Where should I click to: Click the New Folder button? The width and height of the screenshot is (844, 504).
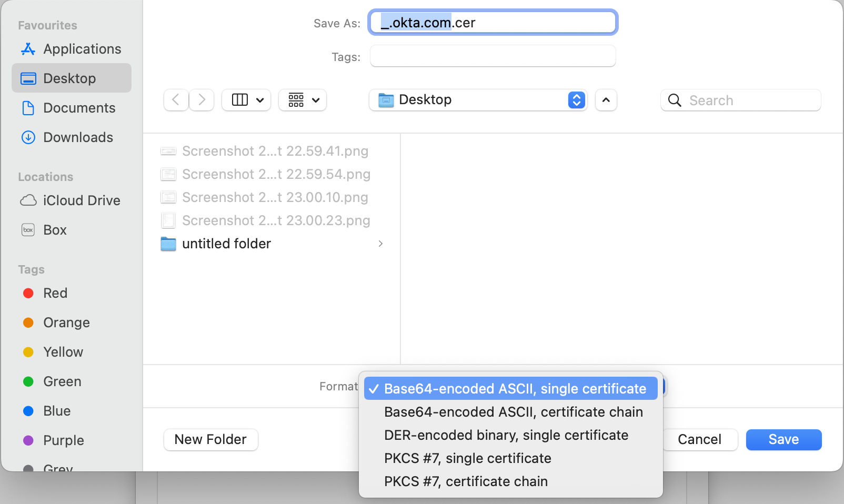pos(210,440)
